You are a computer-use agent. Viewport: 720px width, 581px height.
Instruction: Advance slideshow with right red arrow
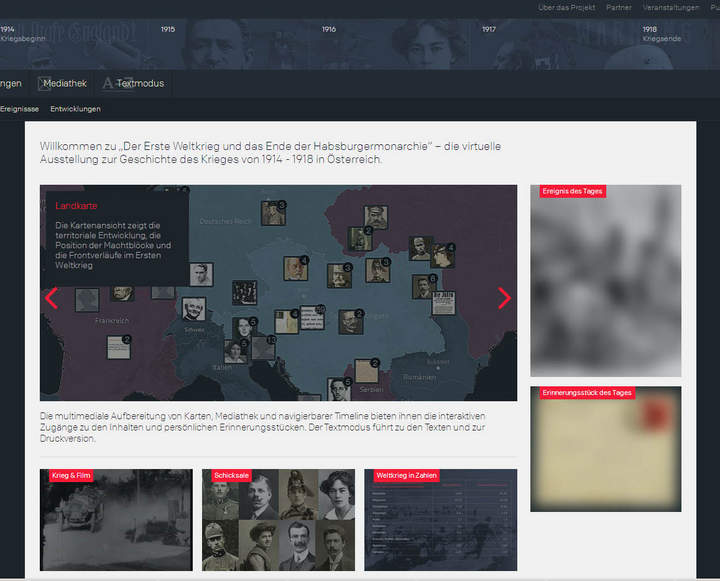[504, 297]
